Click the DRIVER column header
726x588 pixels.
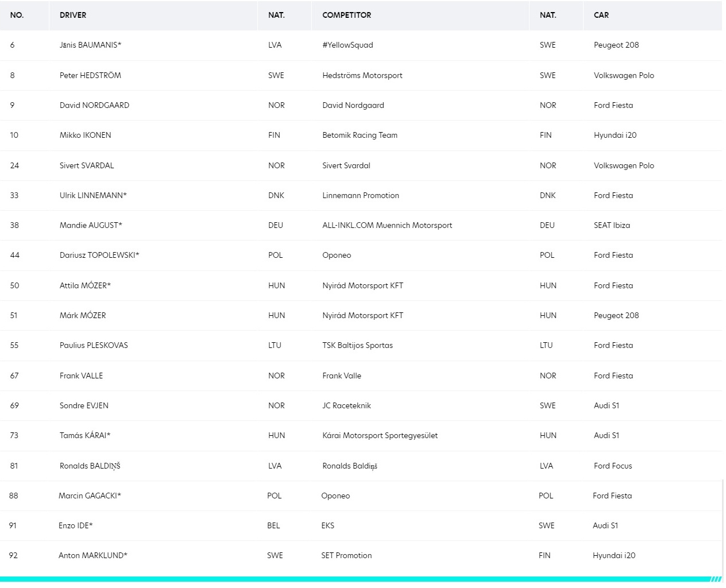[x=73, y=15]
